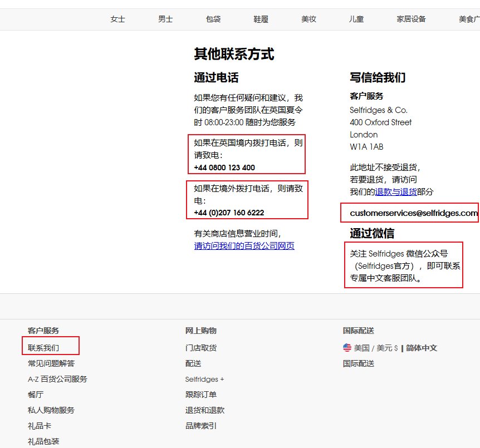Open the 家居设备 category
Screen dimensions: 480x448
click(411, 19)
